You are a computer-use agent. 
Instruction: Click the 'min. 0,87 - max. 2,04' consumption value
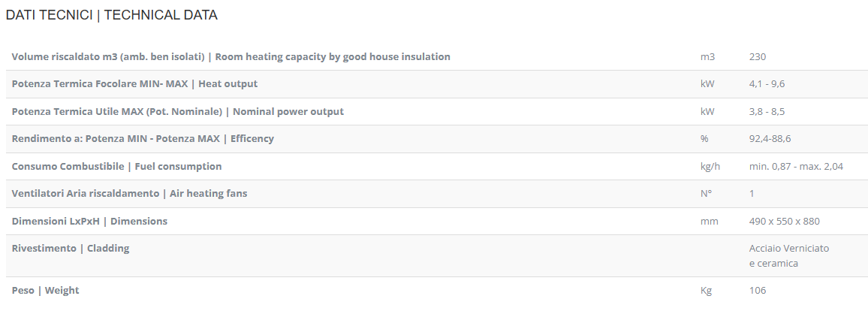796,167
